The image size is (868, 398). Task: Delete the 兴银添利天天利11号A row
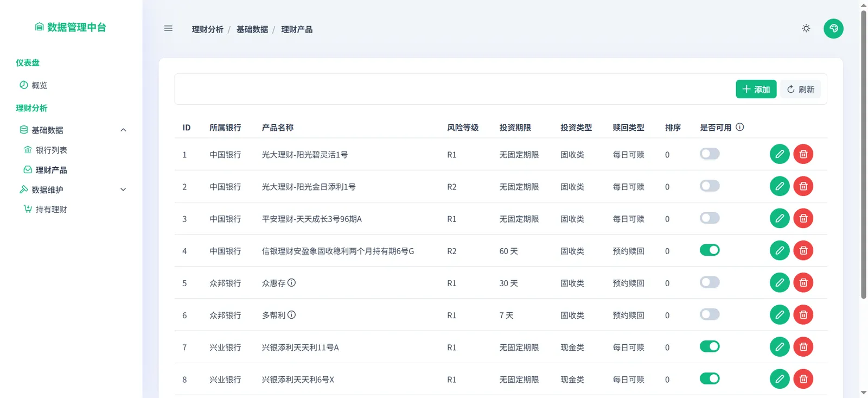coord(803,346)
